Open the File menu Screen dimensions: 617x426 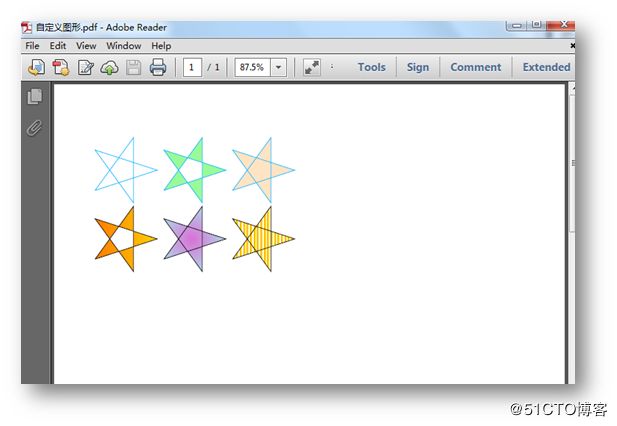coord(32,46)
